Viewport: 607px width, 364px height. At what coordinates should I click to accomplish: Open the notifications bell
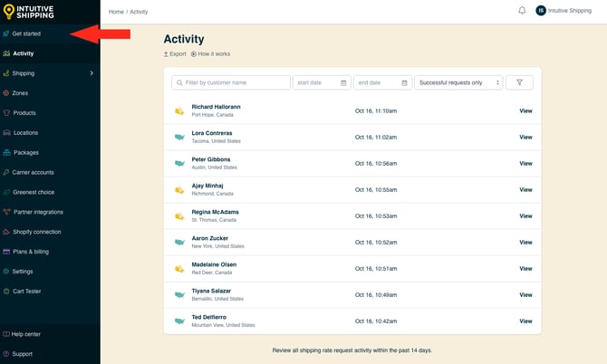[x=522, y=11]
